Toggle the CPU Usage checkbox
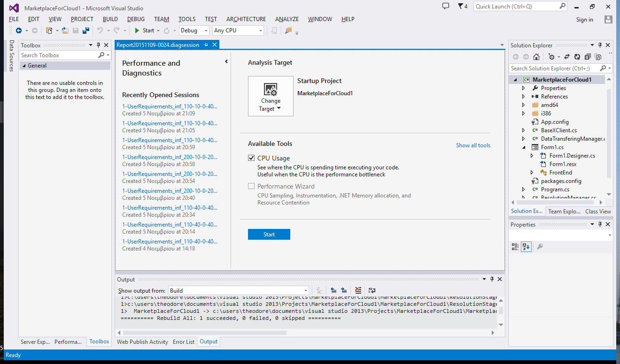This screenshot has height=364, width=620. tap(251, 158)
